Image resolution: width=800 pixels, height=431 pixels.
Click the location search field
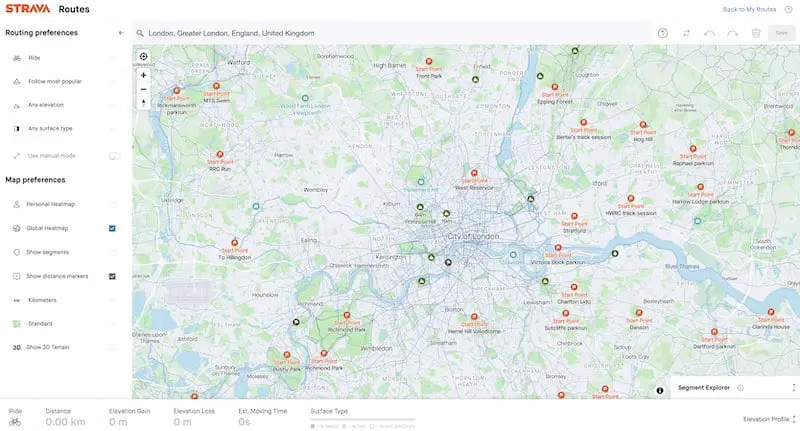pyautogui.click(x=391, y=33)
